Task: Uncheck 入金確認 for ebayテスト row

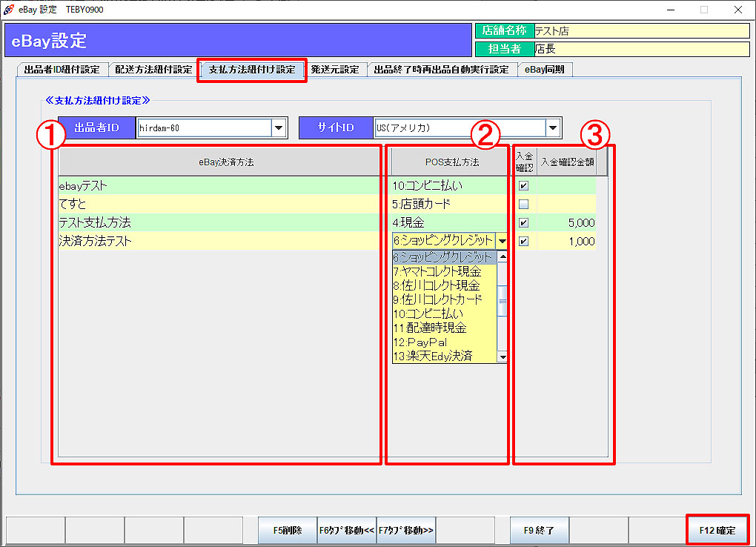Action: click(x=523, y=185)
